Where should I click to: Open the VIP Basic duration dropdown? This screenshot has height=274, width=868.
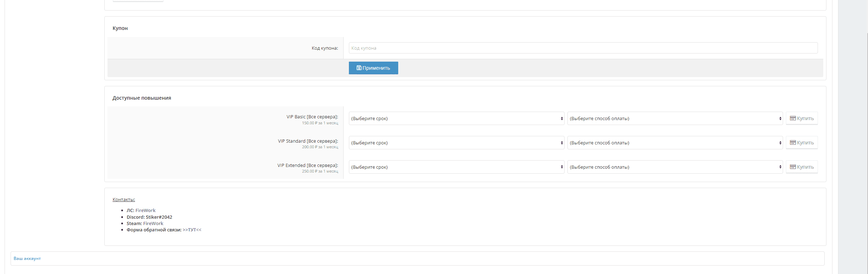456,119
